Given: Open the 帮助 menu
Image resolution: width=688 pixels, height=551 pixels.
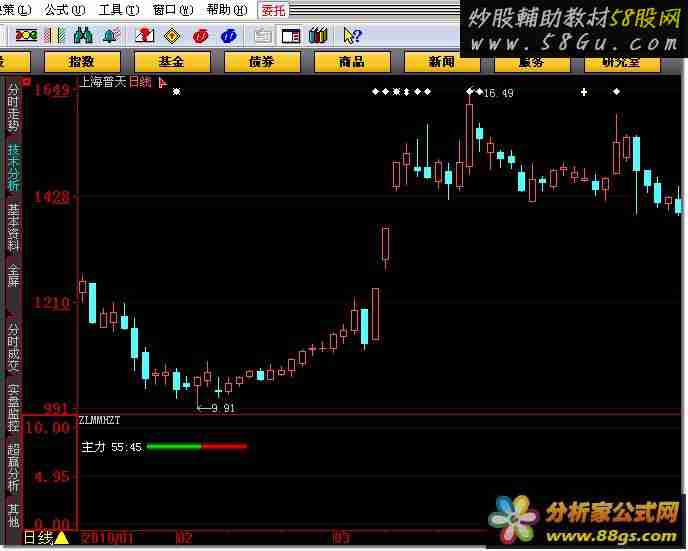Looking at the screenshot, I should pos(227,10).
